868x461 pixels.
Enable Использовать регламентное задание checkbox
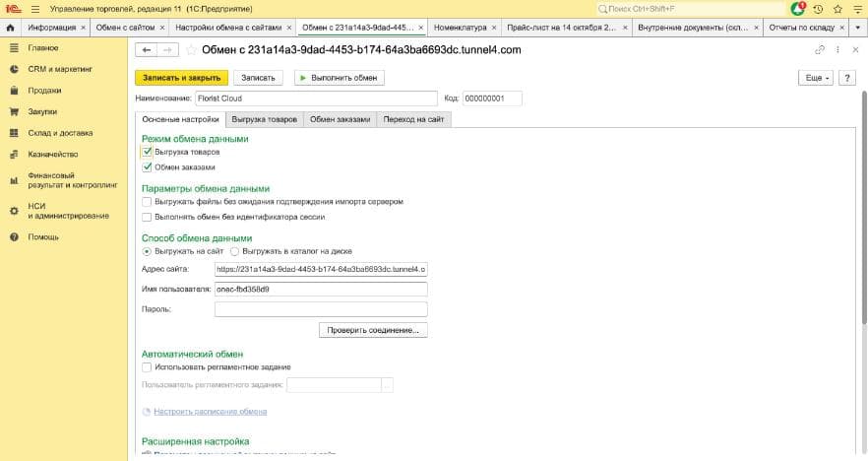[147, 367]
